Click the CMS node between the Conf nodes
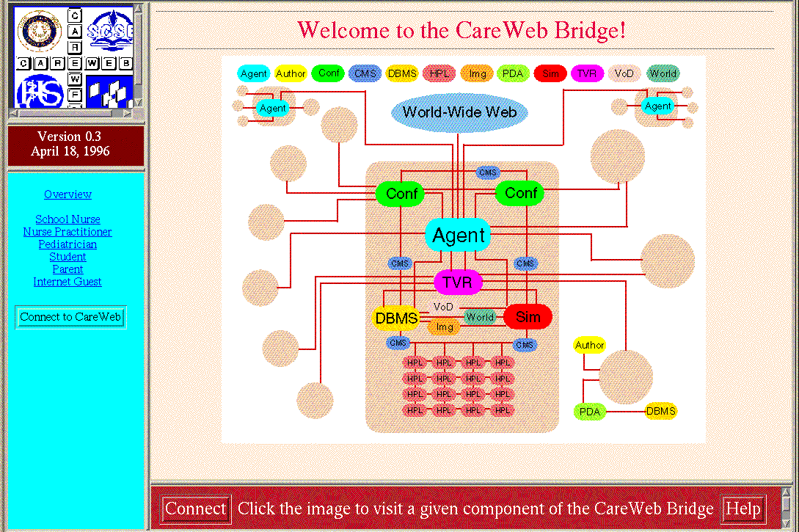This screenshot has height=532, width=799. click(x=488, y=172)
